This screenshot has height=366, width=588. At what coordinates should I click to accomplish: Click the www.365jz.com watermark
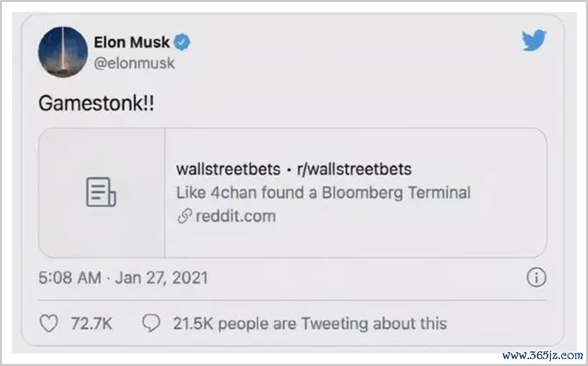(543, 355)
